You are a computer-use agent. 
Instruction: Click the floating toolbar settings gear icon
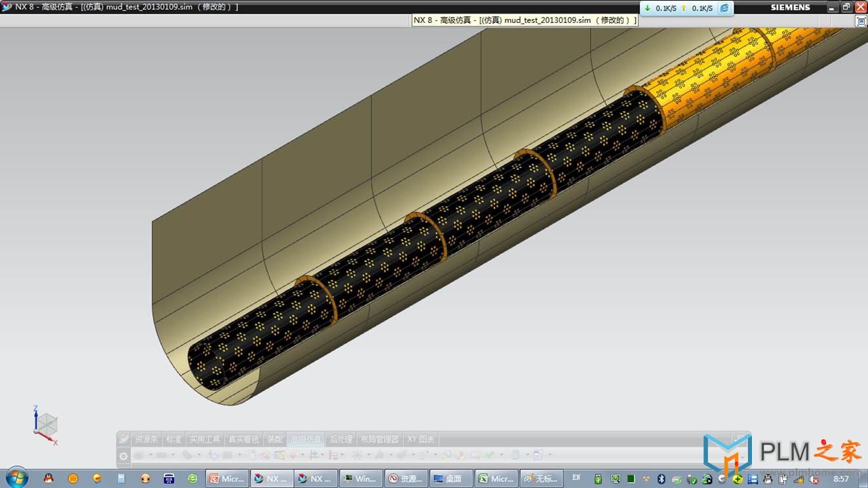click(x=123, y=456)
